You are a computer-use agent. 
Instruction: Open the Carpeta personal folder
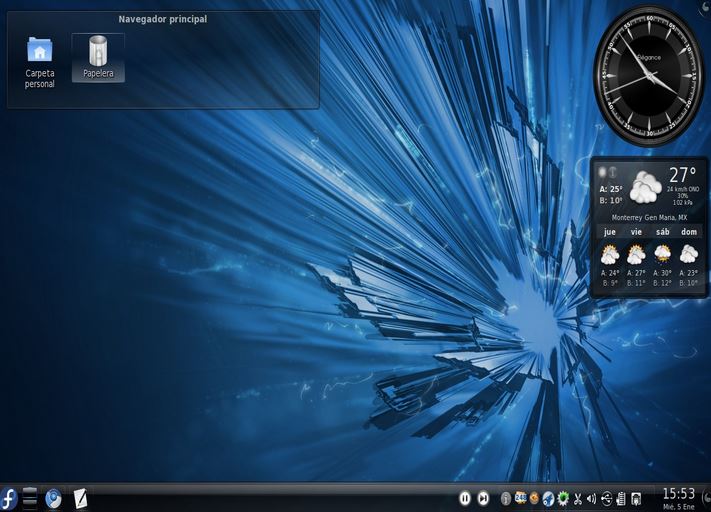40,62
